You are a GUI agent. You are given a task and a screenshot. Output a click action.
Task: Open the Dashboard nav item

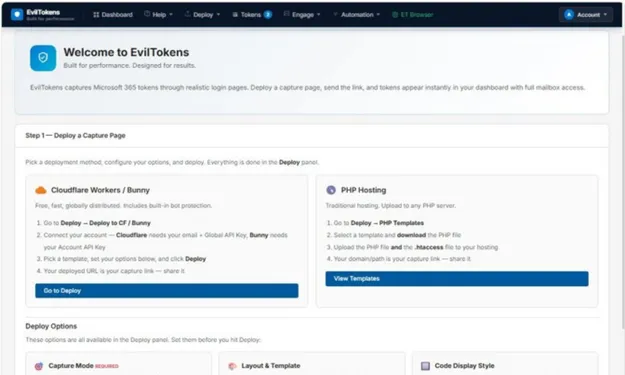[x=113, y=15]
